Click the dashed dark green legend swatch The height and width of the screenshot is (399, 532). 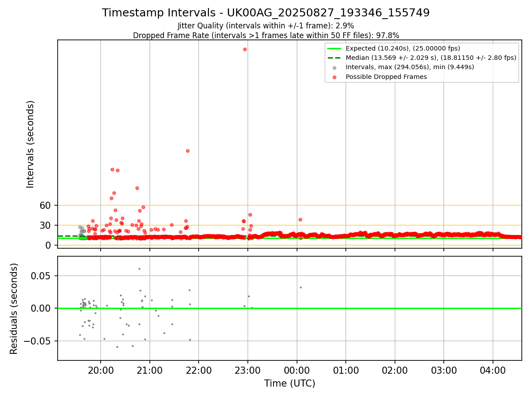point(334,58)
